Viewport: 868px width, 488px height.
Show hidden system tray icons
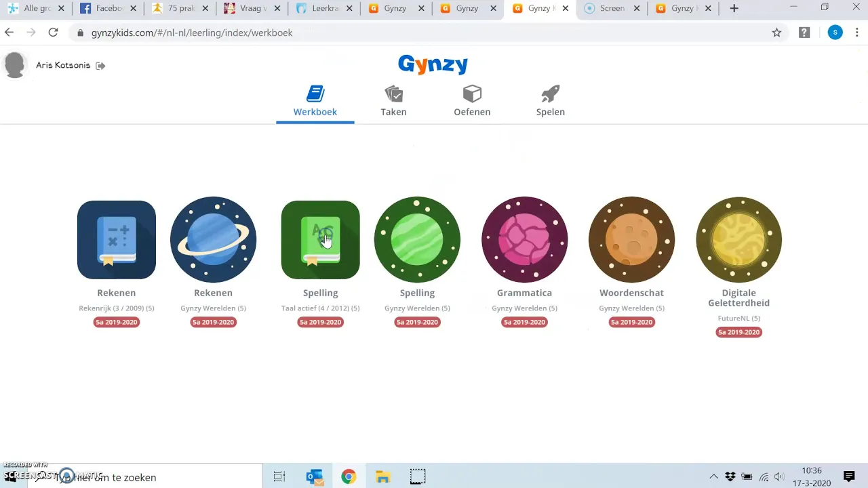[x=713, y=477]
